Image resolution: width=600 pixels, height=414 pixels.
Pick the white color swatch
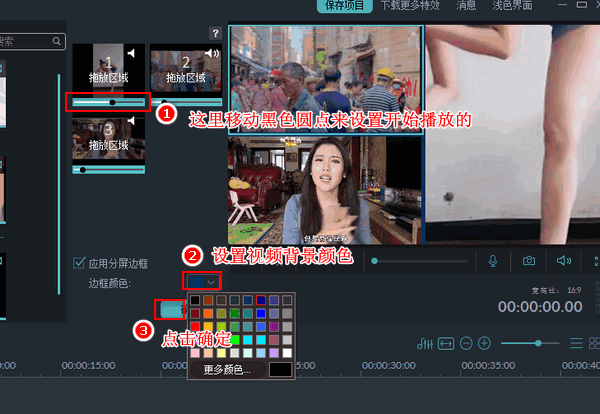tap(287, 353)
